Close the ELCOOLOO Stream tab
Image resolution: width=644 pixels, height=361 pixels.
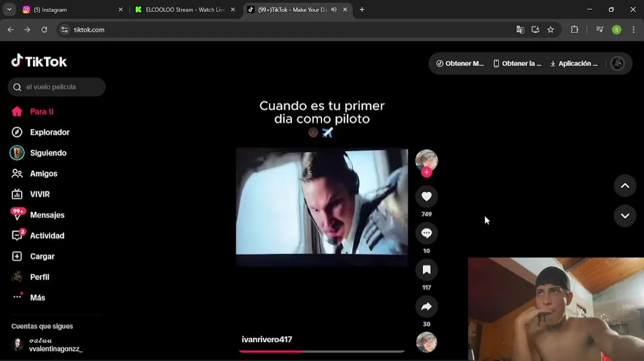(x=233, y=10)
